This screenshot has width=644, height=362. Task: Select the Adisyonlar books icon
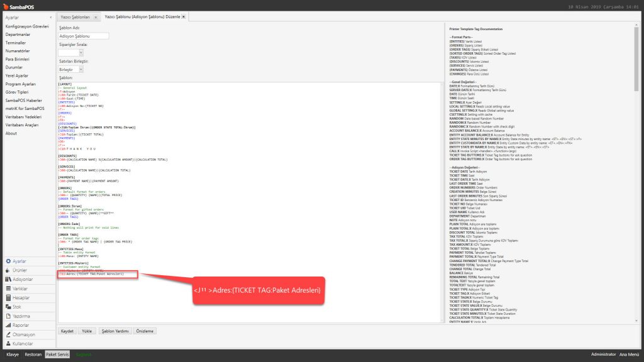click(x=9, y=279)
